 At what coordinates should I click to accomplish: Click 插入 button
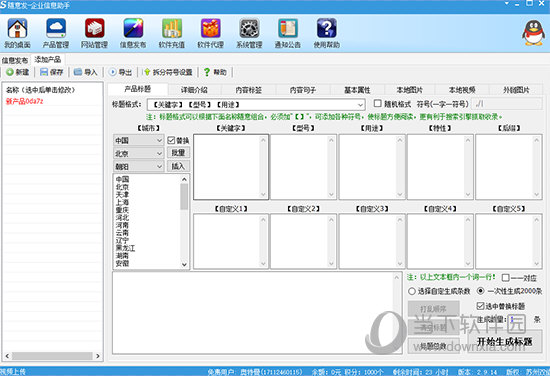point(178,166)
